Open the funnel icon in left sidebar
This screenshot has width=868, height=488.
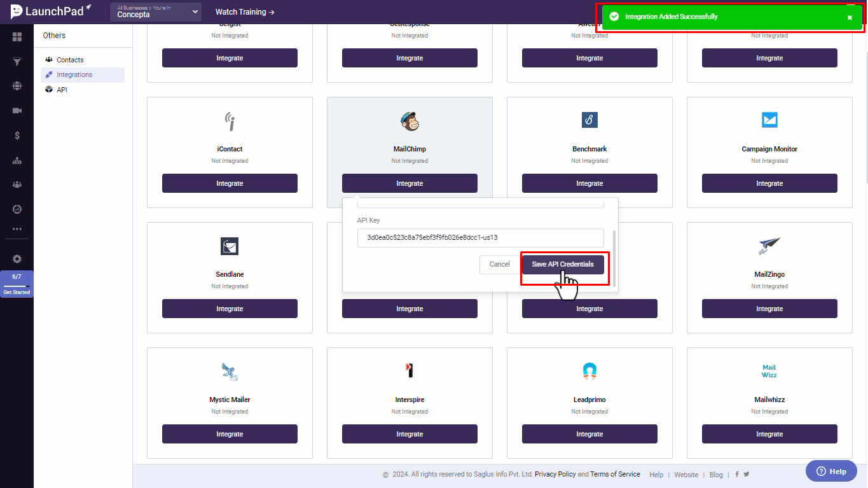(x=17, y=62)
